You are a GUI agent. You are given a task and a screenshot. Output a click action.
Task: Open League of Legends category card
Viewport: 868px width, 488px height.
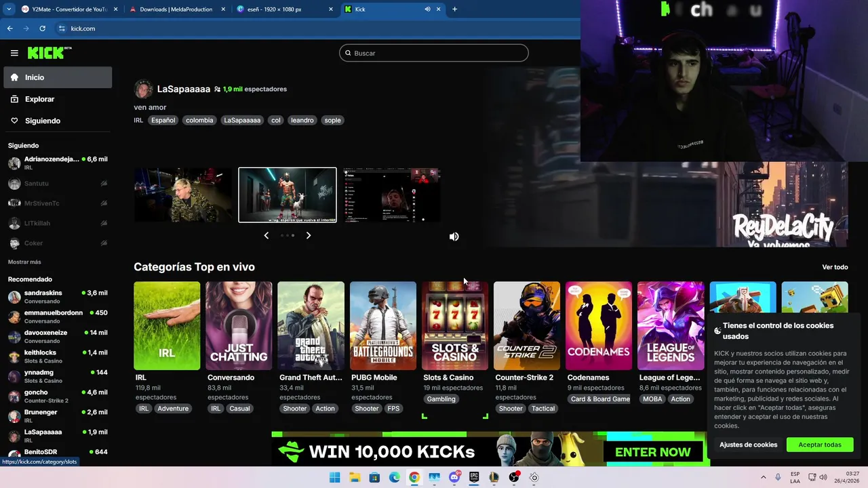pos(670,326)
